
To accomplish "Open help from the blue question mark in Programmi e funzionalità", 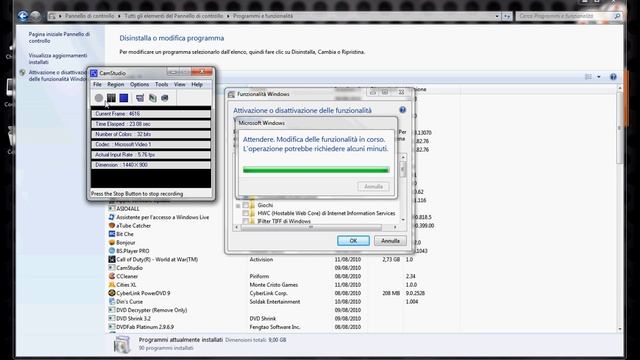I will [613, 77].
